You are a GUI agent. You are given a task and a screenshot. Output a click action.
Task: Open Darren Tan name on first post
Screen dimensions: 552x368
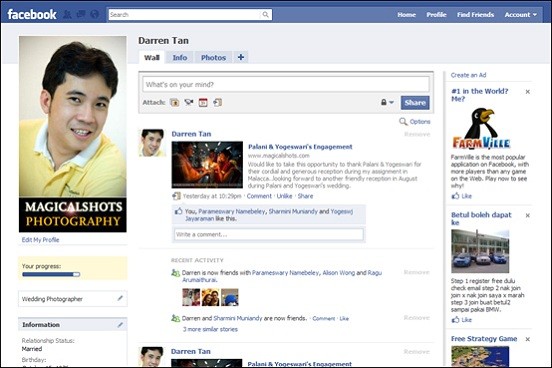point(191,134)
